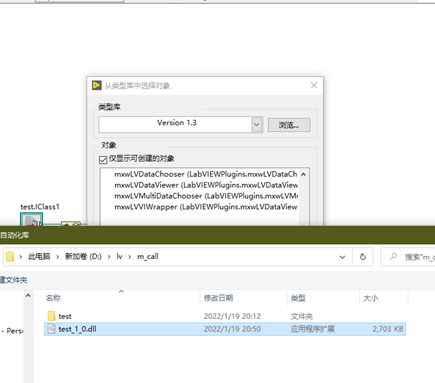
Task: Expand the address bar history dropdown
Action: pos(342,257)
